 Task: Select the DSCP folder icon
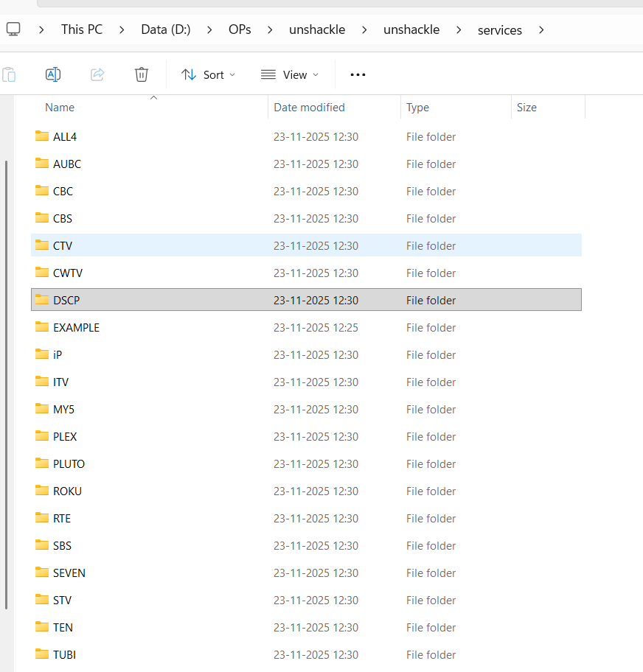(42, 300)
